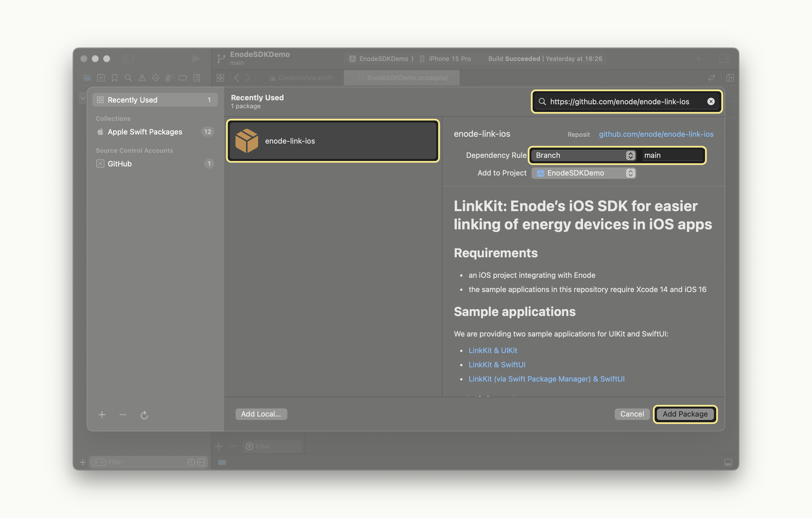Open the Project navigator folder icon
This screenshot has height=518, width=812.
click(87, 78)
